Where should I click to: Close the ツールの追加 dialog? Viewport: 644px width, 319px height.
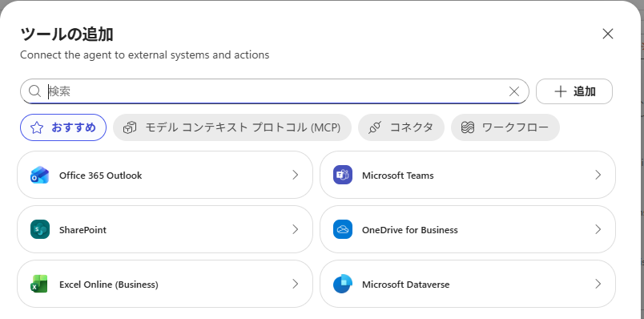click(608, 34)
